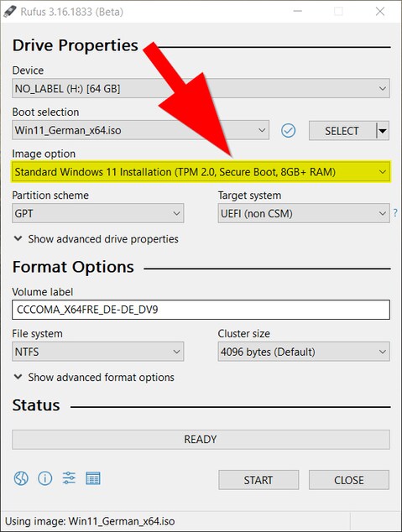The height and width of the screenshot is (532, 402).
Task: Open the application settings sliders icon
Action: pyautogui.click(x=69, y=478)
